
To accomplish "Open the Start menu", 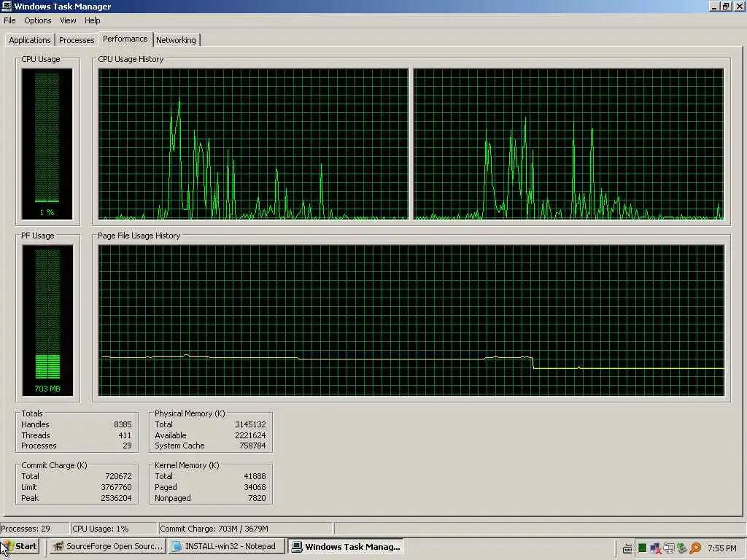I will 20,546.
